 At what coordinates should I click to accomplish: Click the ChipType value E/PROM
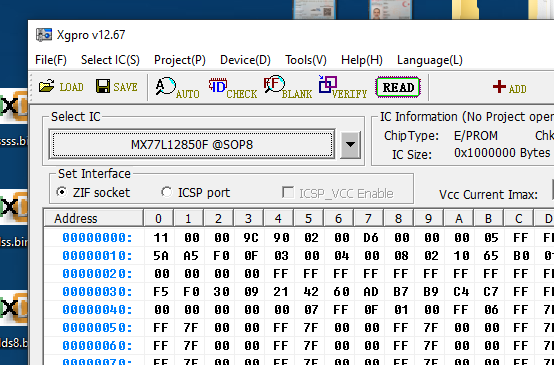476,136
